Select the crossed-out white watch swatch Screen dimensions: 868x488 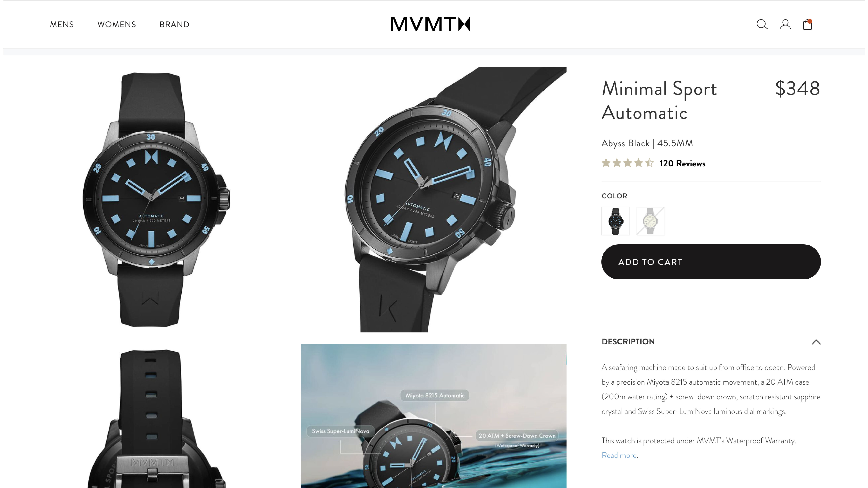[650, 221]
